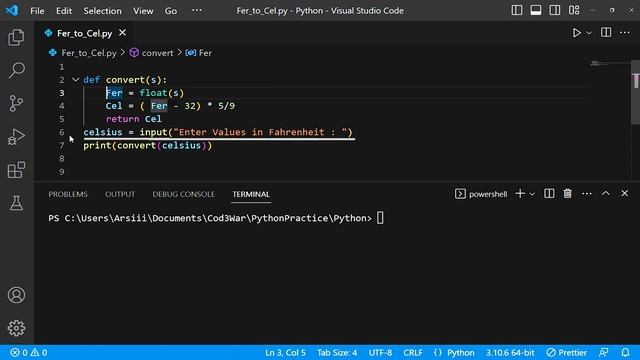Open notifications bell icon

[625, 353]
